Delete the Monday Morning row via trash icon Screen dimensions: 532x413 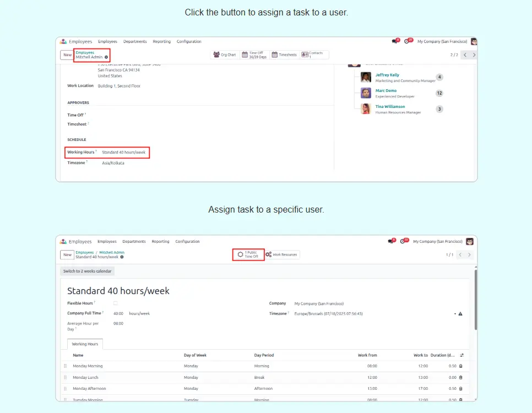(461, 366)
